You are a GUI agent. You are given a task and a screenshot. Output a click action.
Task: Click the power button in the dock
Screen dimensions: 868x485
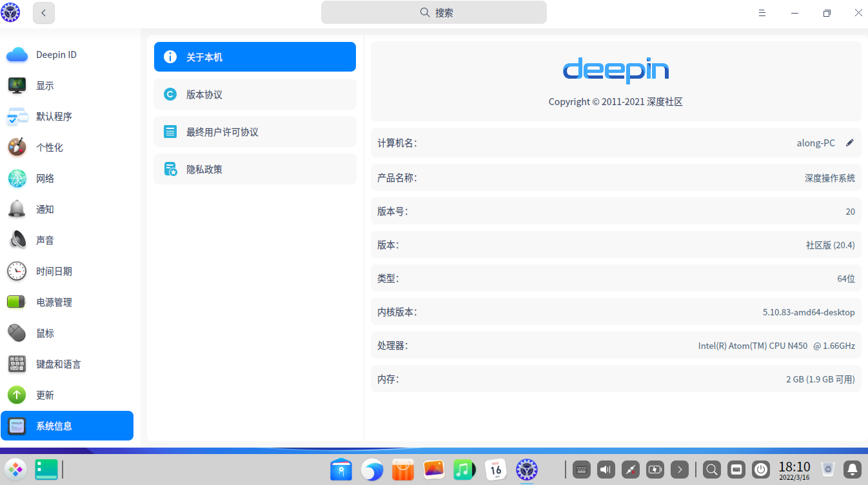[x=762, y=470]
